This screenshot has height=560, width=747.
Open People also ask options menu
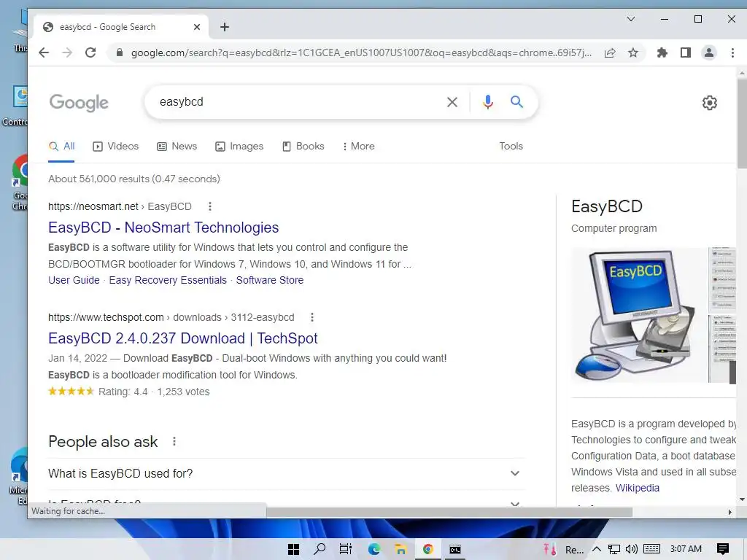click(x=174, y=441)
